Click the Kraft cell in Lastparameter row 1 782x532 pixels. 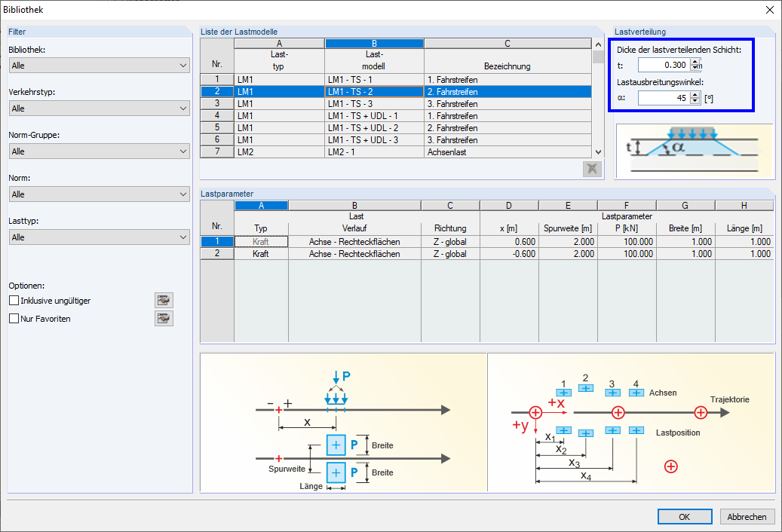[261, 242]
